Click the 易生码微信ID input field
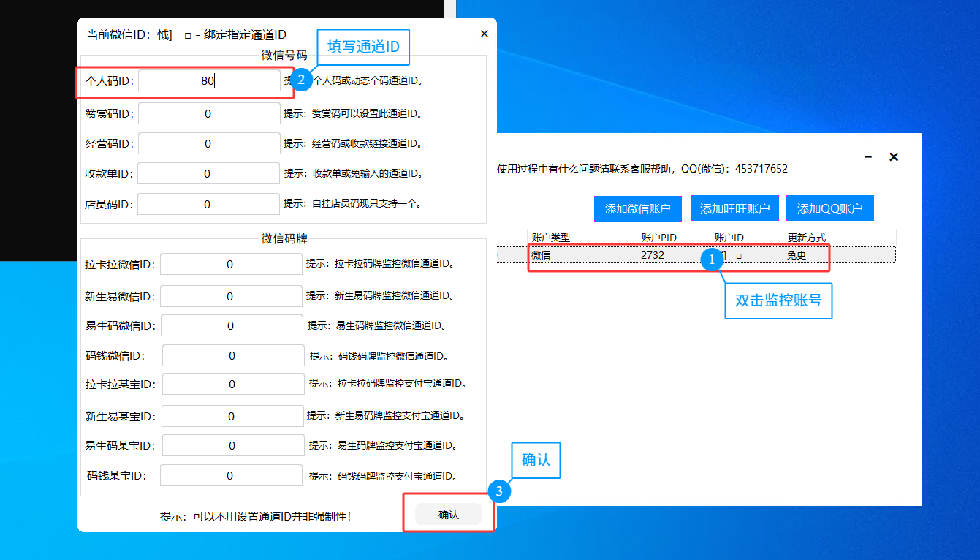This screenshot has width=980, height=560. coord(231,326)
